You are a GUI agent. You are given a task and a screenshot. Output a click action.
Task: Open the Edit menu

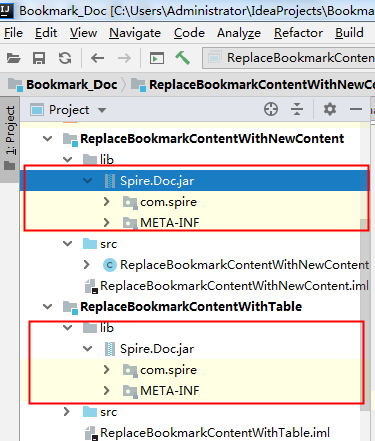click(x=46, y=33)
